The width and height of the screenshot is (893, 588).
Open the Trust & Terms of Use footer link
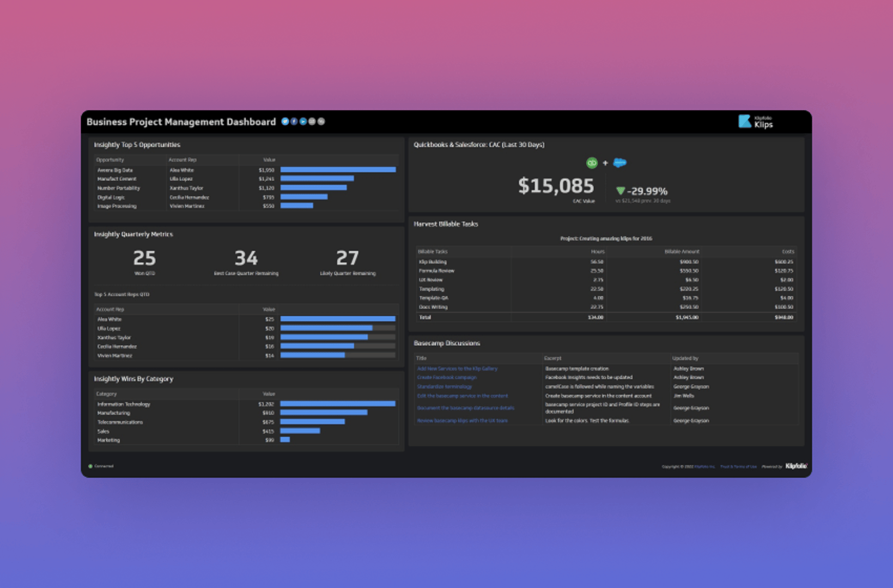pos(738,466)
